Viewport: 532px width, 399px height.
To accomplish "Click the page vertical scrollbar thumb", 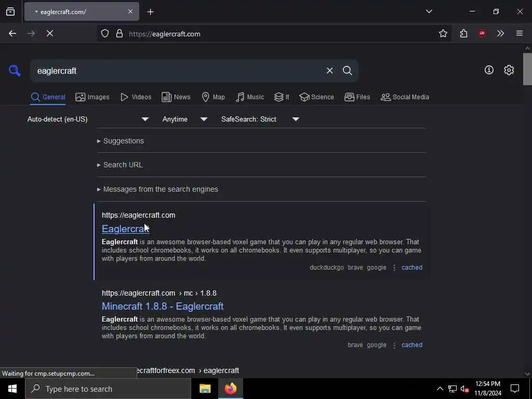I will (527, 69).
